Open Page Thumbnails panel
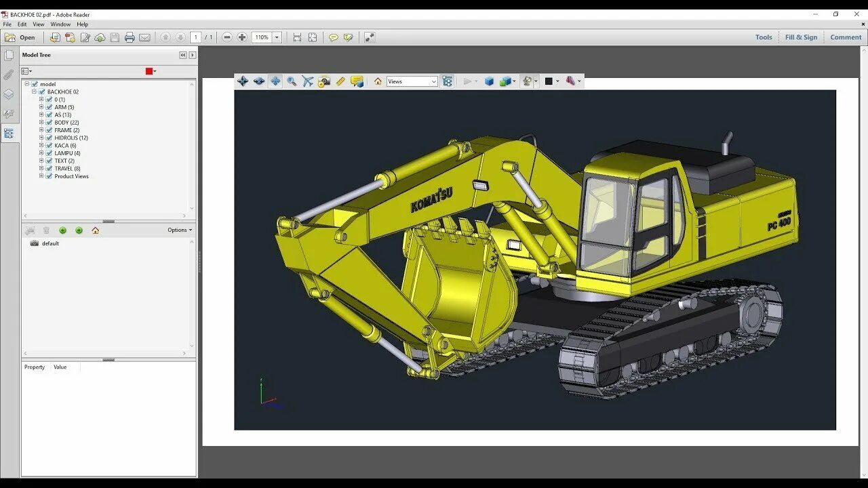The height and width of the screenshot is (488, 868). pyautogui.click(x=9, y=56)
